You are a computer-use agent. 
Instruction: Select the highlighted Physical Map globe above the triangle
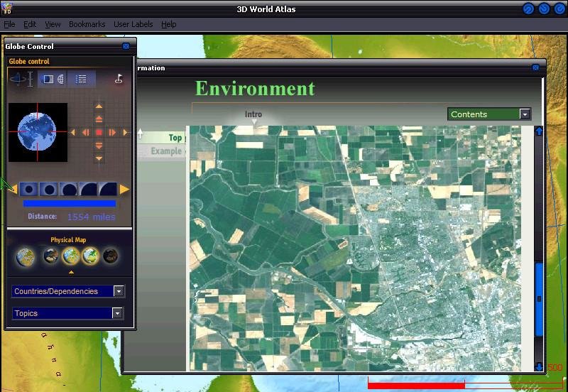[71, 256]
